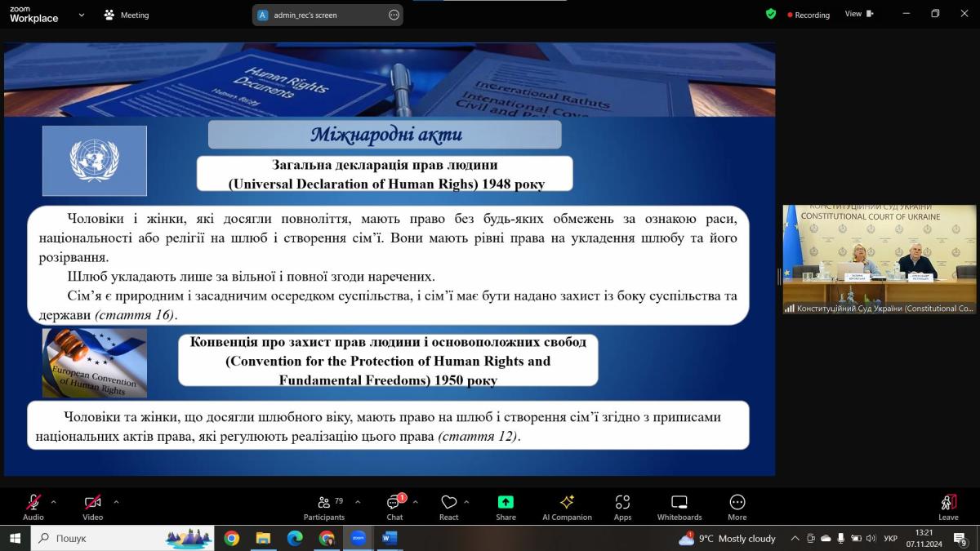Open AI Companion
The image size is (980, 551).
coord(567,506)
